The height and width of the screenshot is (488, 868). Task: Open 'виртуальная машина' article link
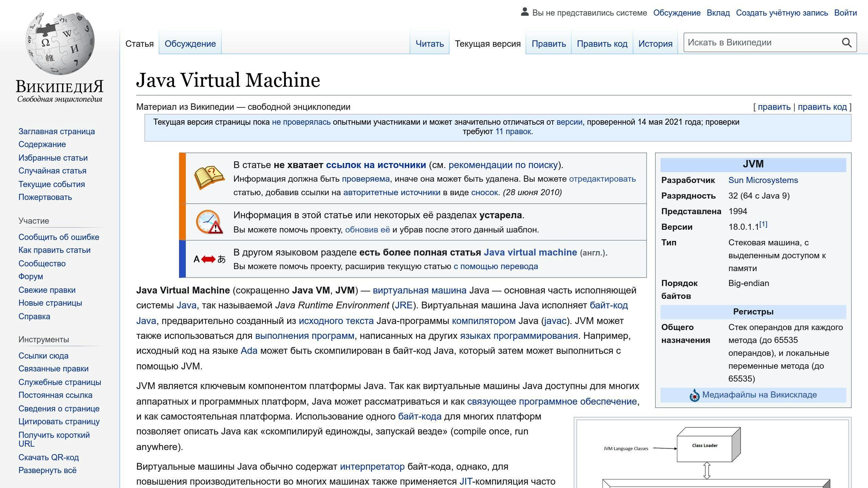click(419, 290)
